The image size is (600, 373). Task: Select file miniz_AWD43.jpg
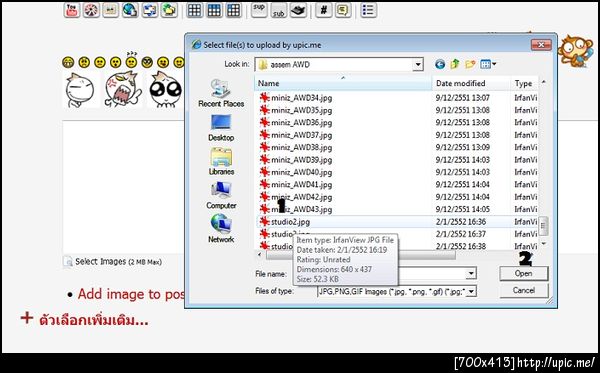[295, 209]
